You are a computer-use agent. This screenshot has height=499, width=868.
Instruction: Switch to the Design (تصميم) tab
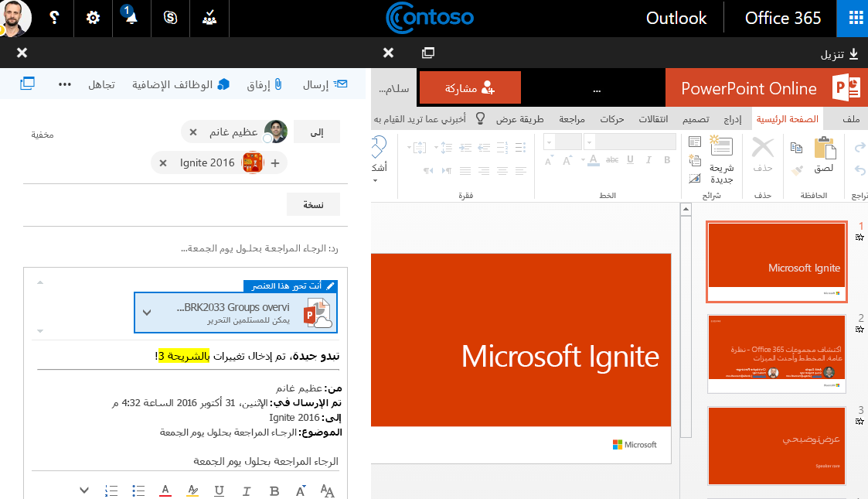(696, 118)
